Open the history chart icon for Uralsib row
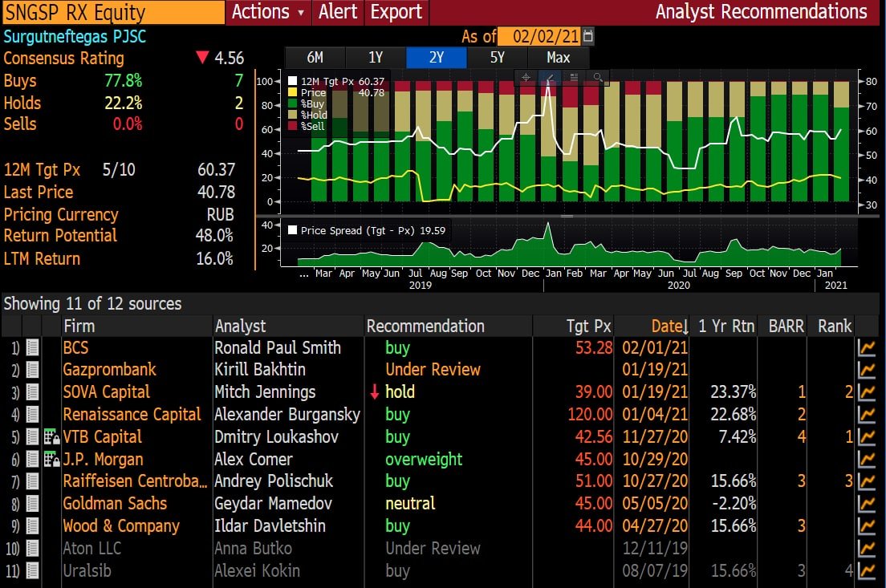Screen dimensions: 886x588 866,570
